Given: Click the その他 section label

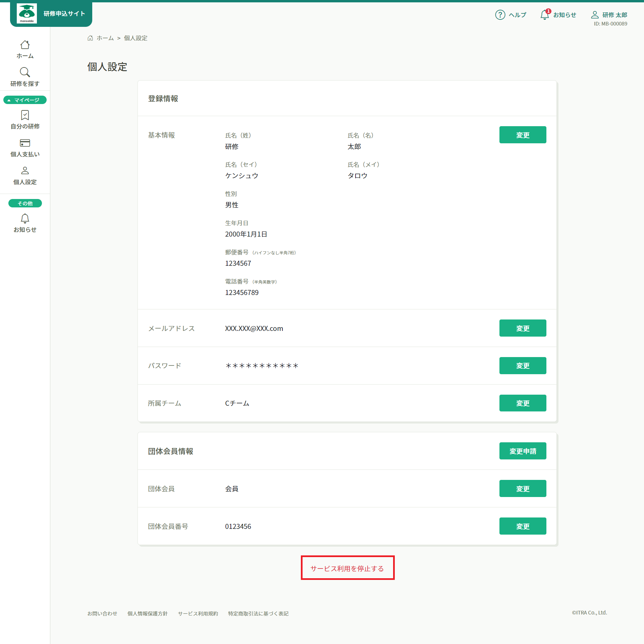Looking at the screenshot, I should pyautogui.click(x=25, y=203).
